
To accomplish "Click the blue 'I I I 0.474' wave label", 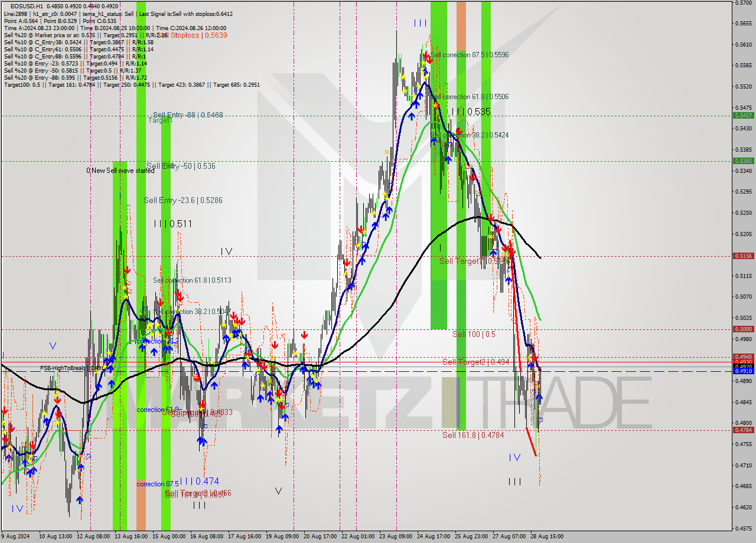I will coord(199,481).
